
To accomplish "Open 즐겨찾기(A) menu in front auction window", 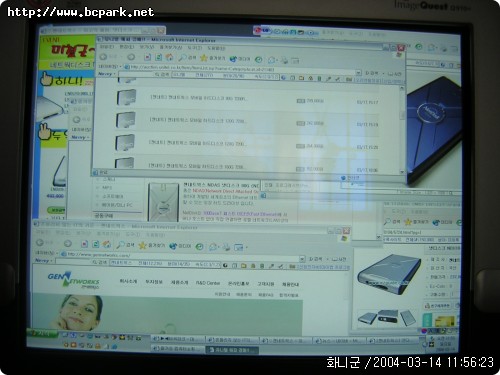I will coord(171,48).
